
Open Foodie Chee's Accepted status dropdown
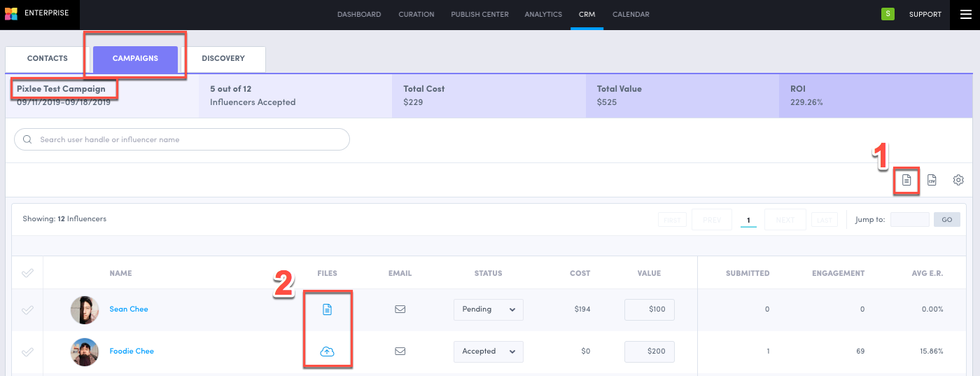[x=488, y=351]
